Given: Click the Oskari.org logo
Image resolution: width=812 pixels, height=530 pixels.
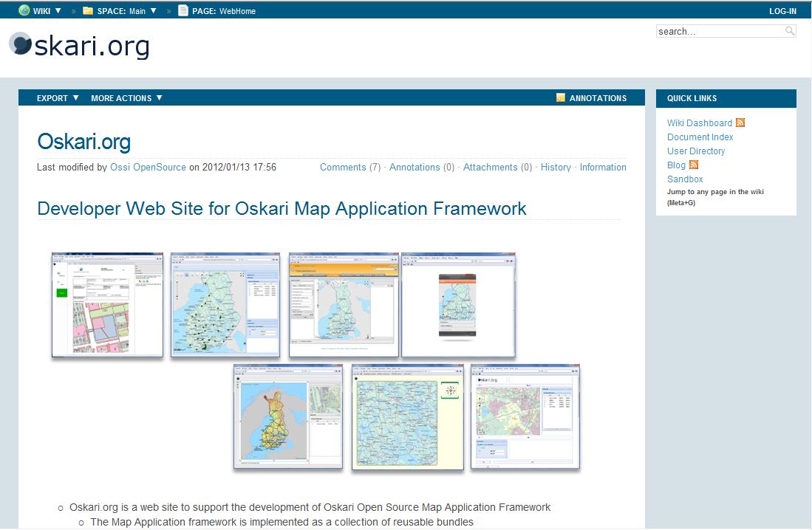Looking at the screenshot, I should pyautogui.click(x=80, y=46).
